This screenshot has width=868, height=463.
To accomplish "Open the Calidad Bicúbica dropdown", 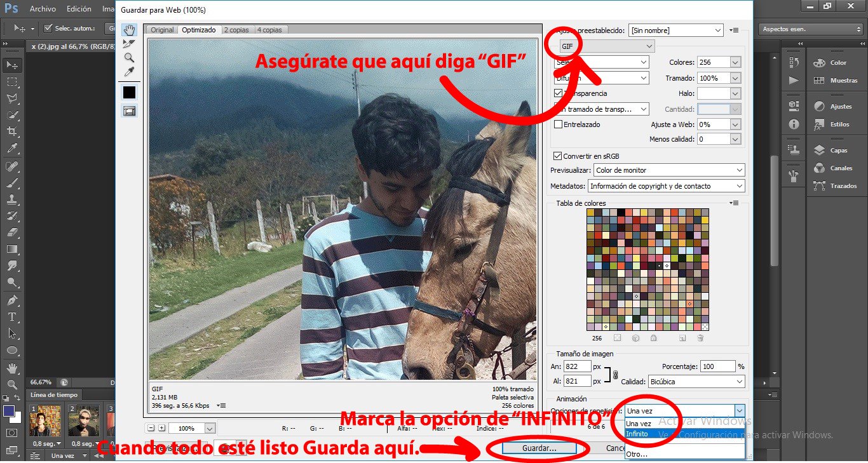I will pos(696,382).
